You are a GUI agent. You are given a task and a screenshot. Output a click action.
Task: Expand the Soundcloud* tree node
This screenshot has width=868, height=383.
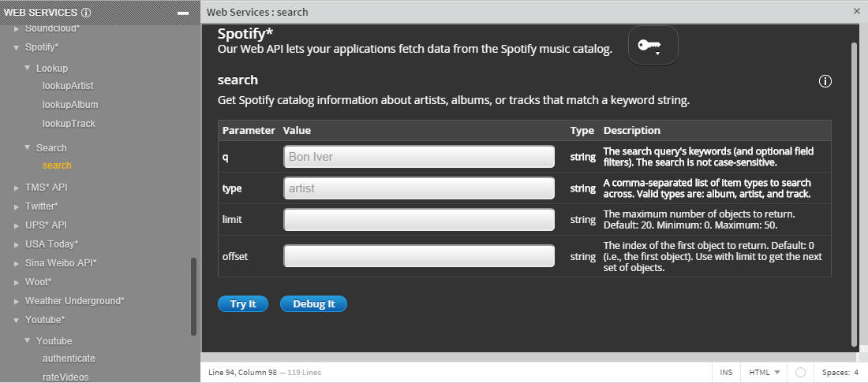(x=17, y=28)
